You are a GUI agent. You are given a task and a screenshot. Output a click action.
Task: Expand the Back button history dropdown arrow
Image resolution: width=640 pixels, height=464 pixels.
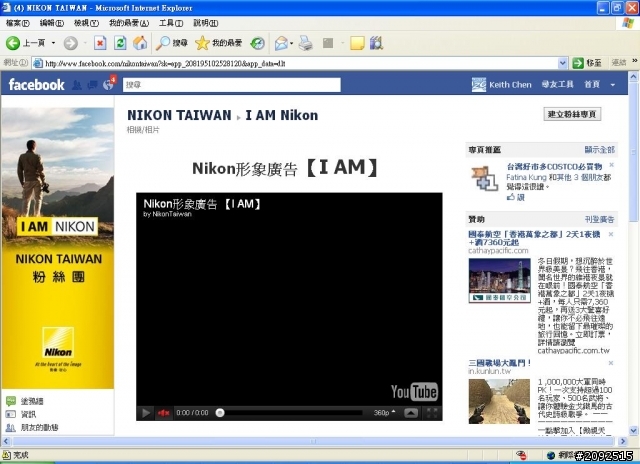click(53, 43)
